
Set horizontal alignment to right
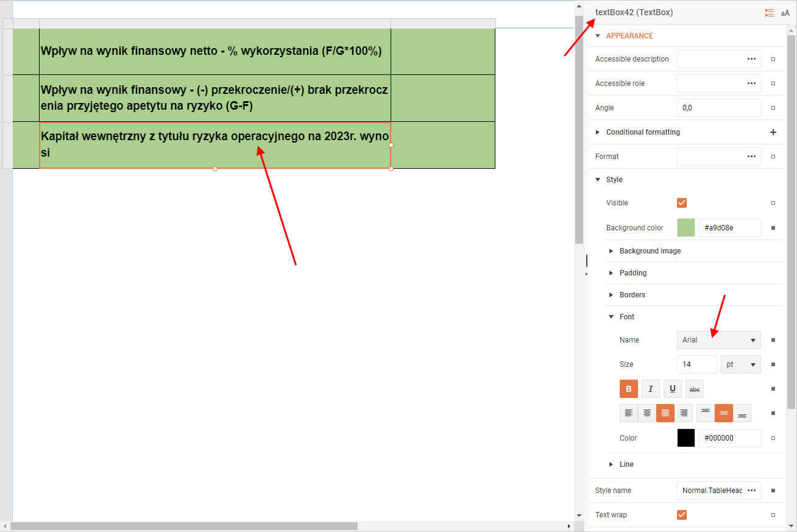tap(684, 413)
